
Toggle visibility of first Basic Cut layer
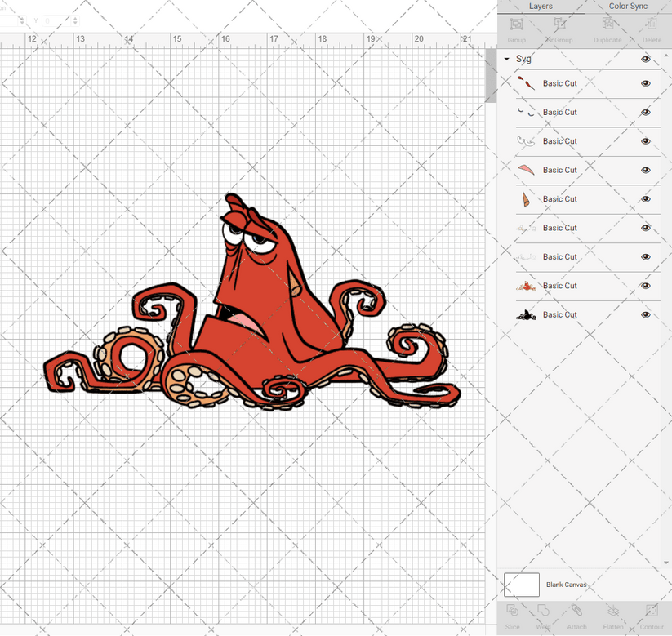pyautogui.click(x=645, y=83)
